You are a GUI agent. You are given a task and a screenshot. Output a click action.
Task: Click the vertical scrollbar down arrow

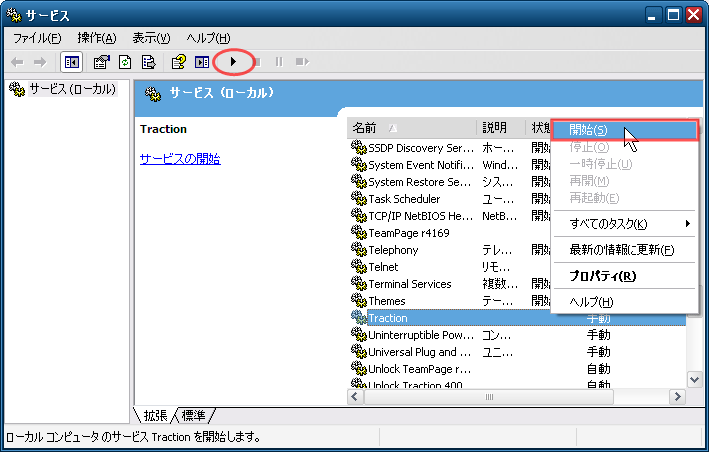(694, 379)
